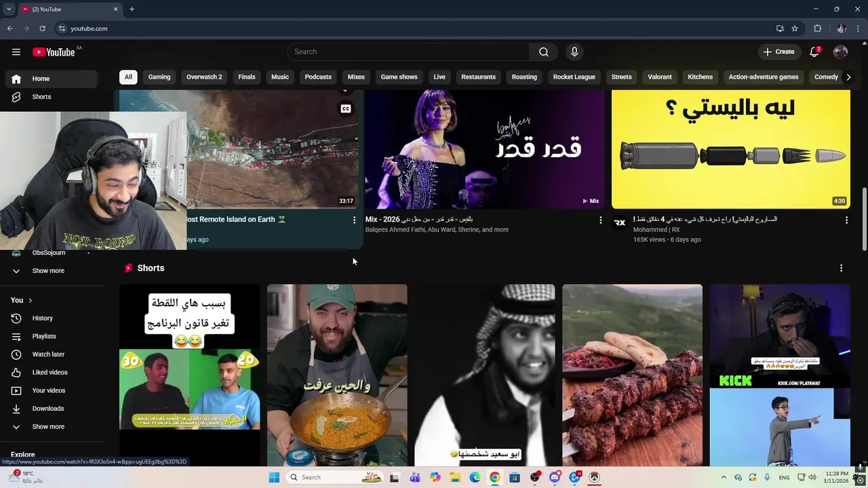Open Chrome three-dot menu

(859, 28)
